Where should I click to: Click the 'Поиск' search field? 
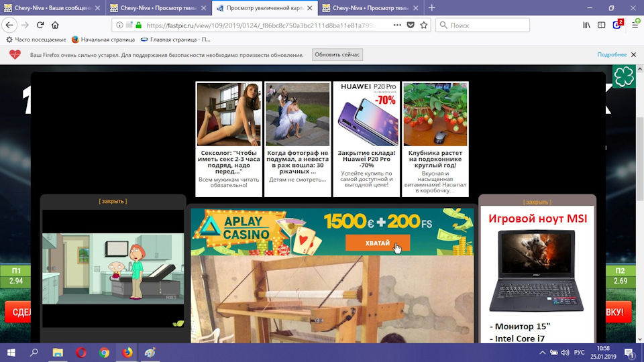point(482,25)
